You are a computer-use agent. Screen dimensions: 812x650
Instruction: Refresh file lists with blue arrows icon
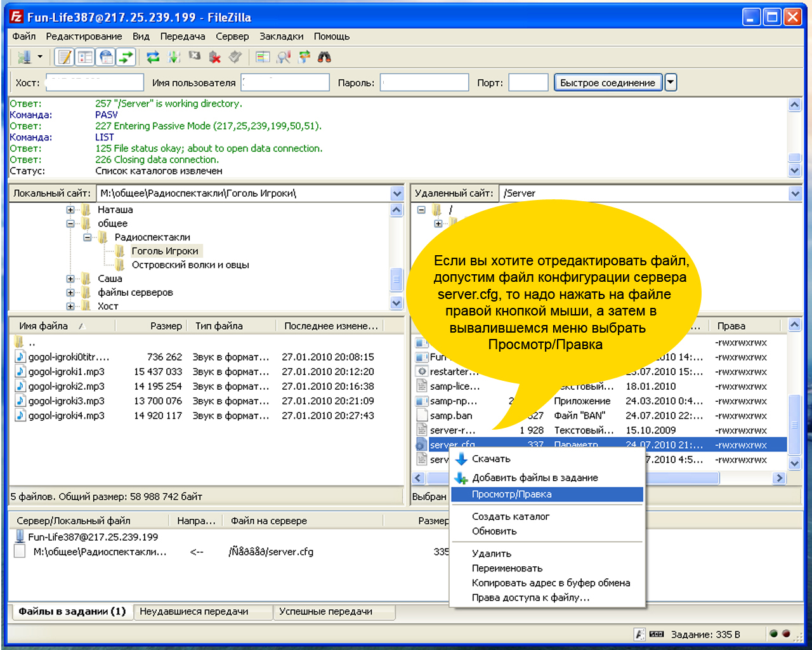(153, 57)
